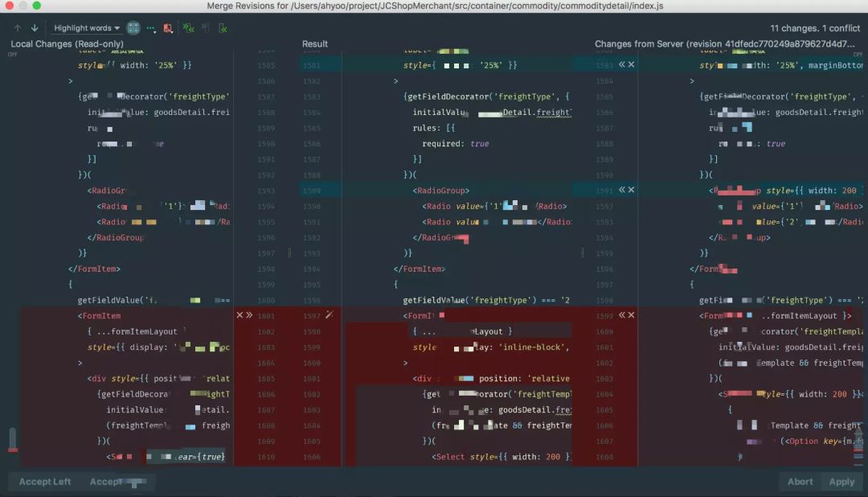Accept server change at line 1583
Viewport: 868px width, 497px height.
tap(622, 64)
